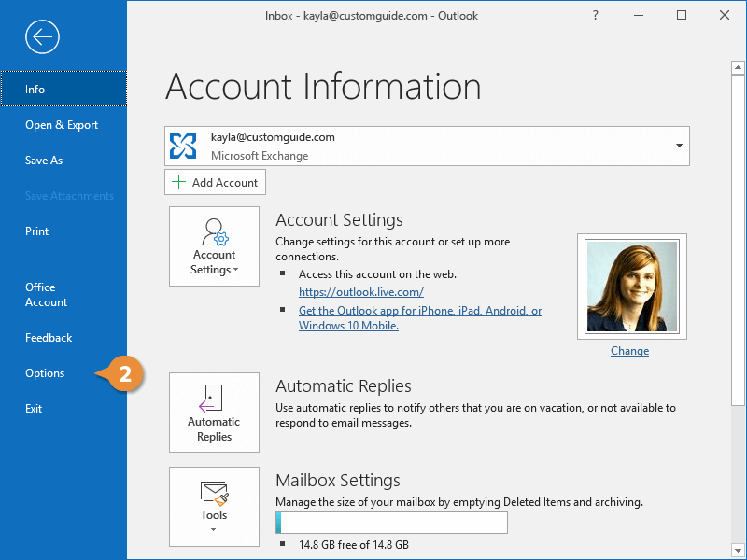Viewport: 747px width, 560px height.
Task: Click the green plus icon on Add Account
Action: coord(178,182)
